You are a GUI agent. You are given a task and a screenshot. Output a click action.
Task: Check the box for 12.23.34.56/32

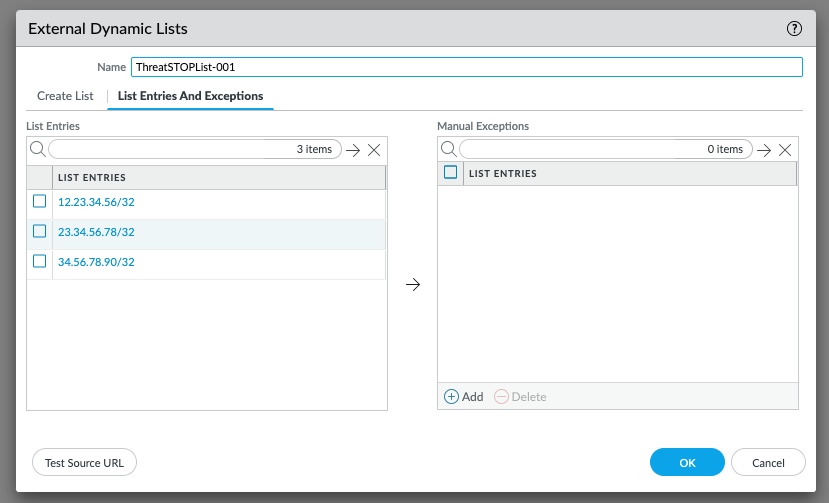(40, 201)
